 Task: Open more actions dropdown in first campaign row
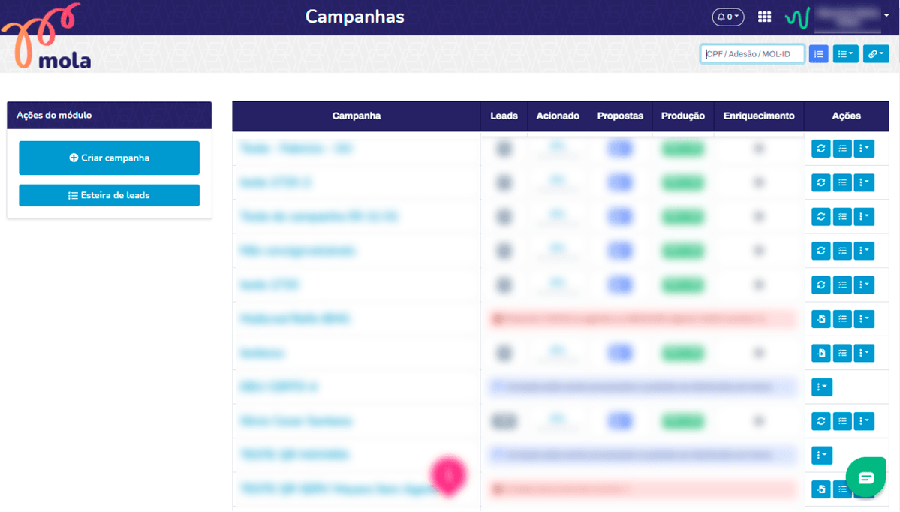[864, 149]
